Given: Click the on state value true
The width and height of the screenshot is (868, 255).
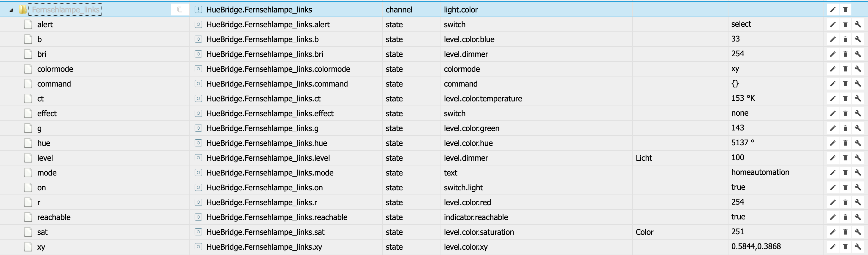Looking at the screenshot, I should [738, 187].
